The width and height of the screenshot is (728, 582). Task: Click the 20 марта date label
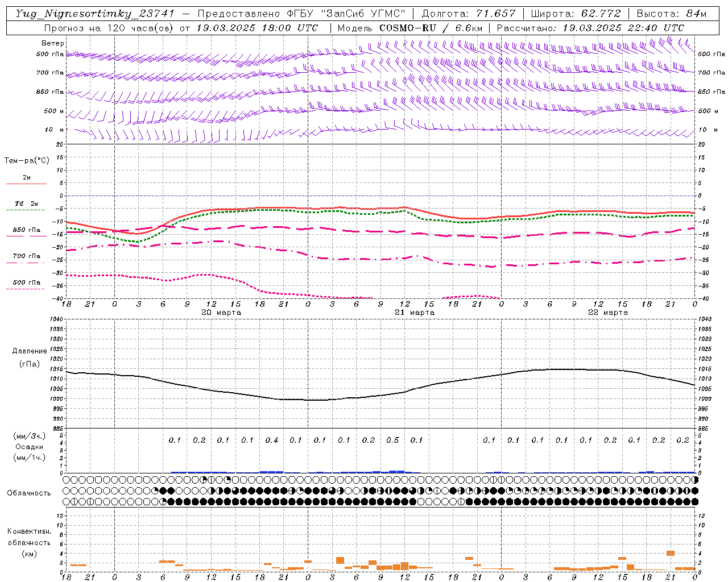tap(221, 313)
